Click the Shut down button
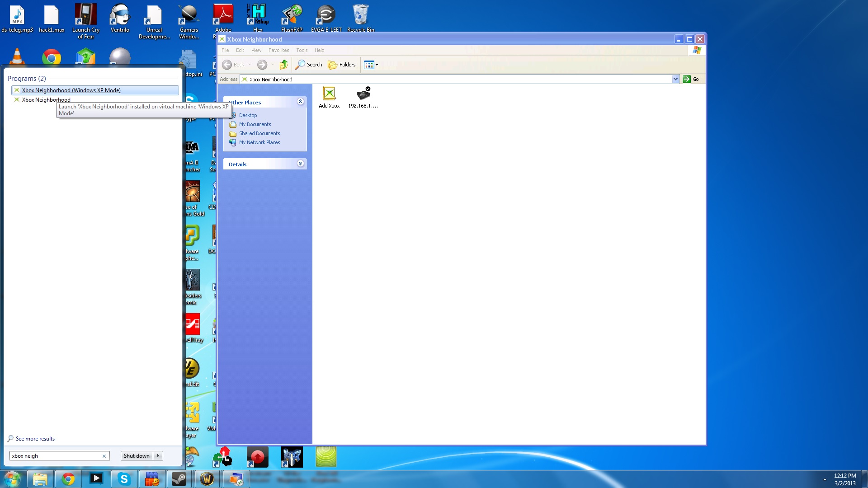 (137, 456)
